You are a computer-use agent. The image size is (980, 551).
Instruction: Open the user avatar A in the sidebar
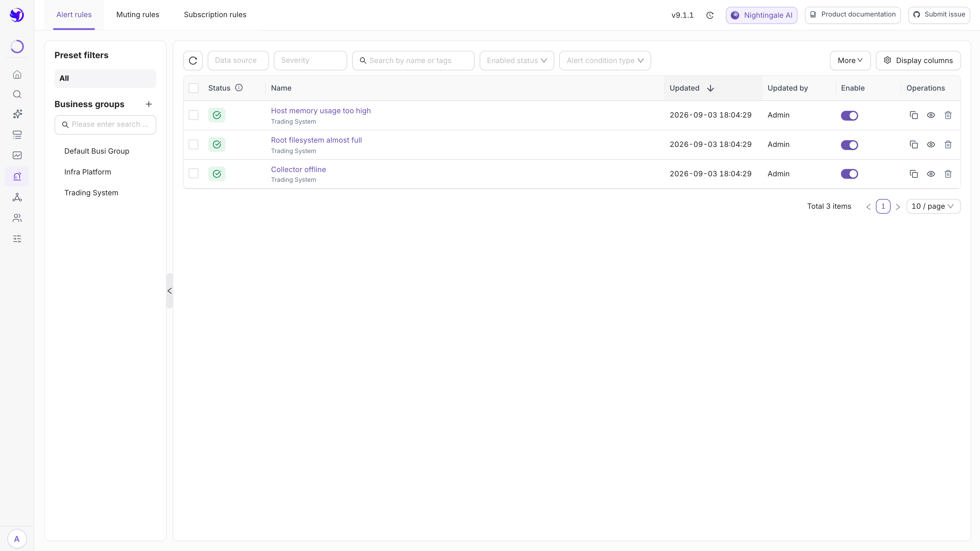tap(17, 539)
